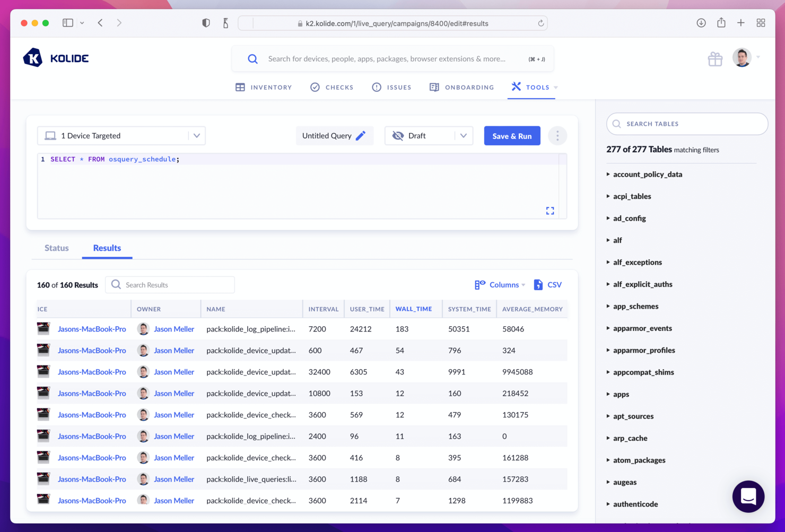Open the Checks section
This screenshot has height=532, width=785.
point(332,87)
